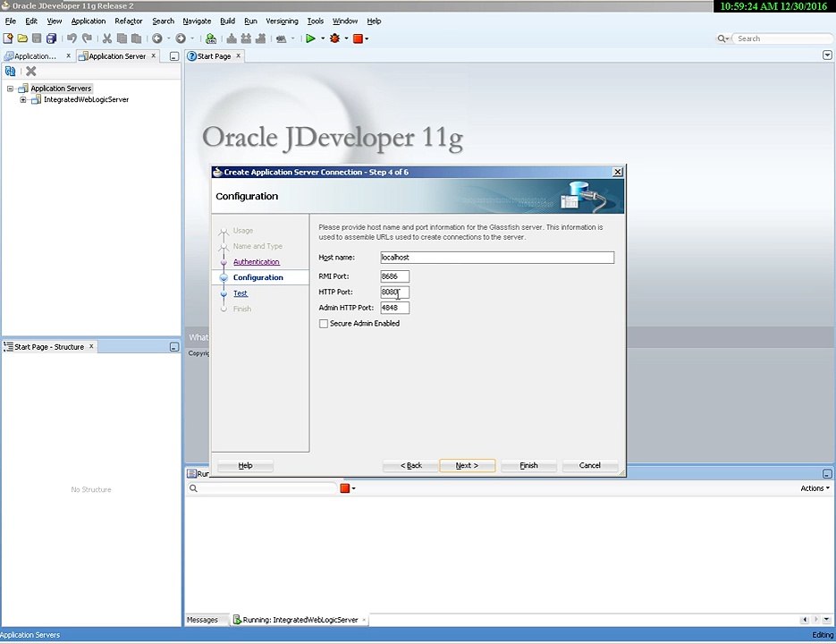The width and height of the screenshot is (836, 644).
Task: Open the search options dropdown next to magnifier
Action: coord(728,39)
